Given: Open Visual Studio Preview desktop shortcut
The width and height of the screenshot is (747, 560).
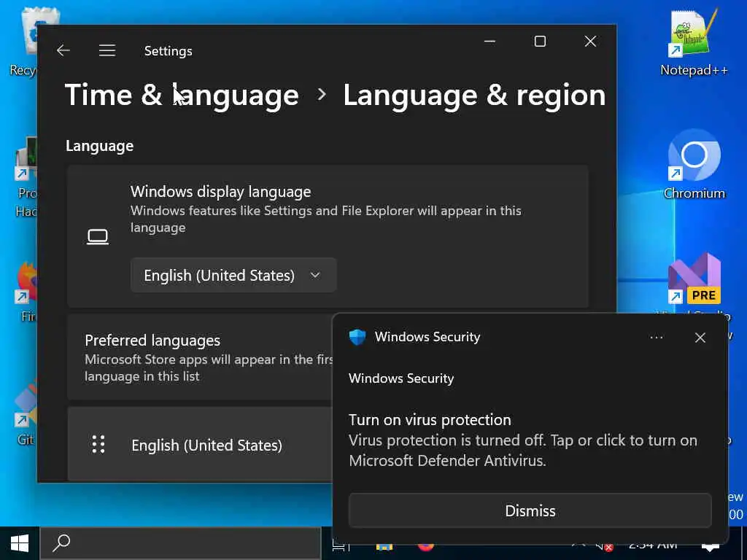Looking at the screenshot, I should 694,280.
